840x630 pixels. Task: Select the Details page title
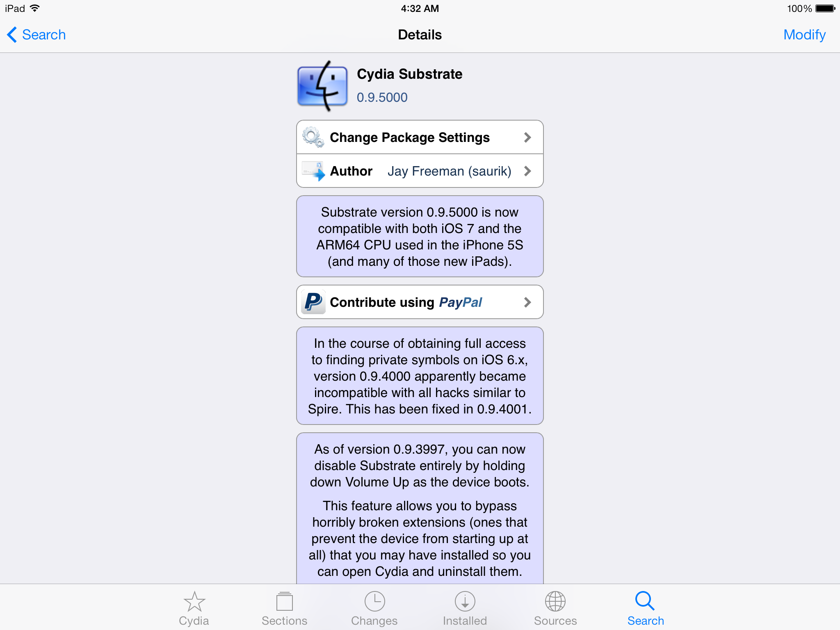[419, 35]
